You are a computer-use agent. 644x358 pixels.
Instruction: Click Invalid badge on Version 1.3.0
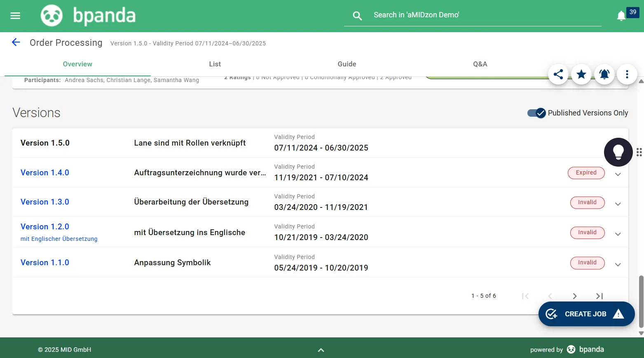[x=588, y=203]
